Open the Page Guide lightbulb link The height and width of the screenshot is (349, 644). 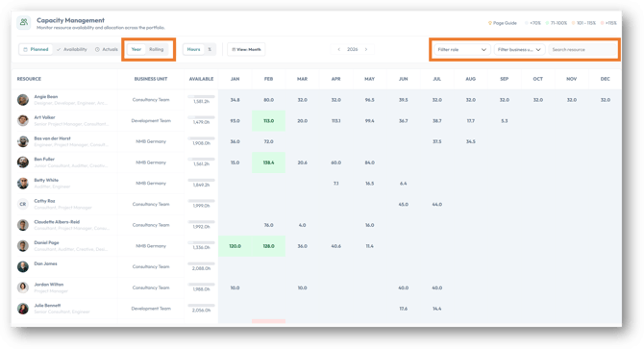503,23
